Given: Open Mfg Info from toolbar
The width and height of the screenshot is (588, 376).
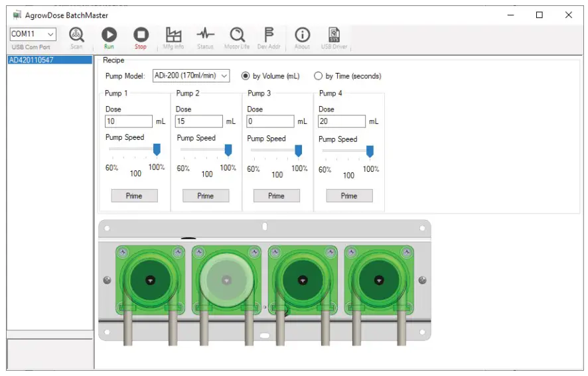Looking at the screenshot, I should pos(173,35).
